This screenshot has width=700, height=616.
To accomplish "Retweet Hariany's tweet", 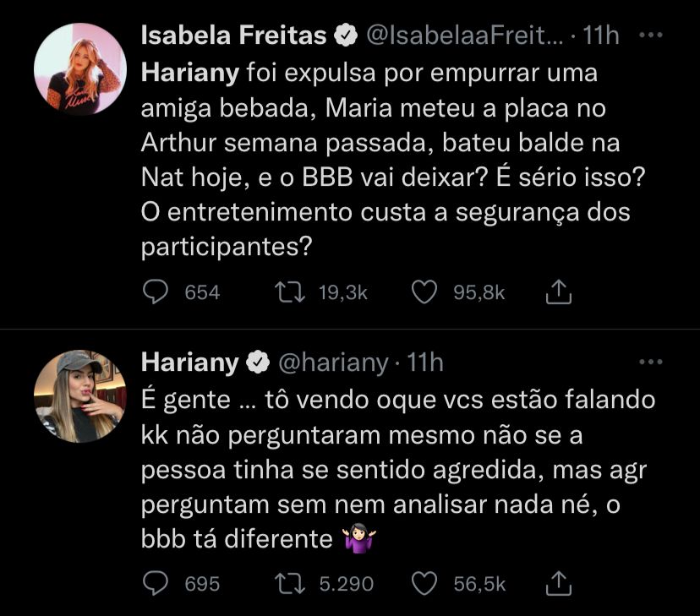I will [x=288, y=584].
